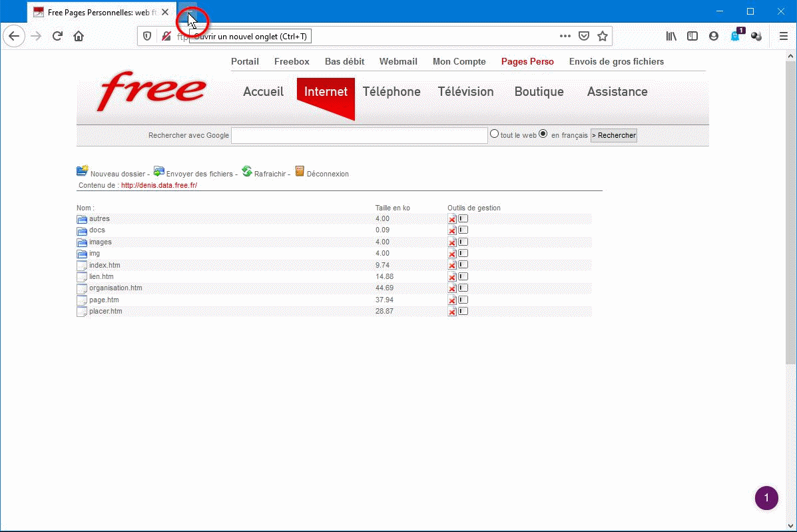Image resolution: width=797 pixels, height=532 pixels.
Task: Open the organisation.htm file
Action: tap(115, 288)
